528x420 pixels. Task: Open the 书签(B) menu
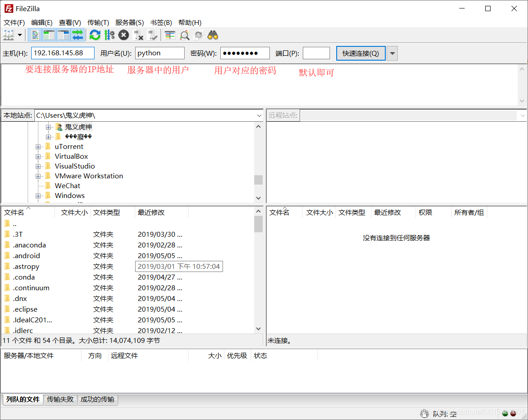[x=161, y=23]
